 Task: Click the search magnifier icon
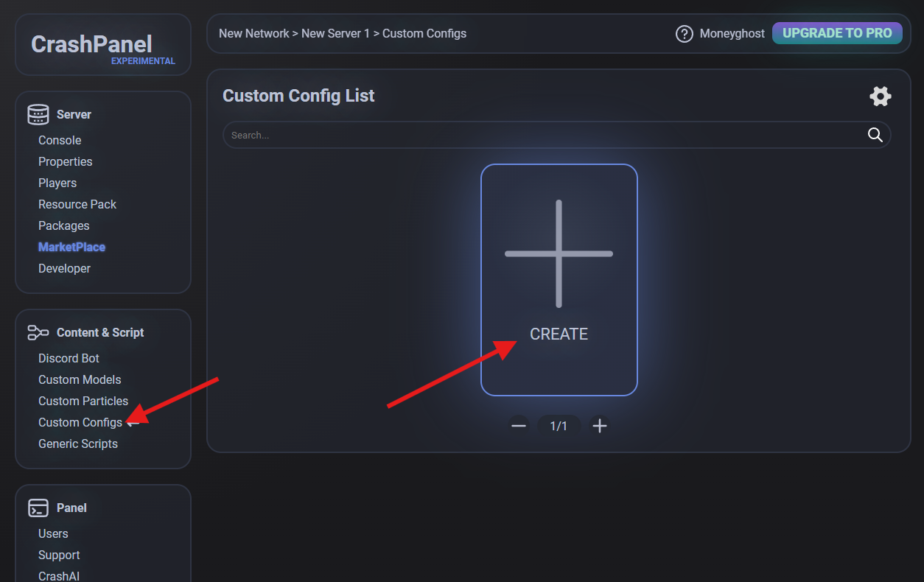pyautogui.click(x=875, y=135)
